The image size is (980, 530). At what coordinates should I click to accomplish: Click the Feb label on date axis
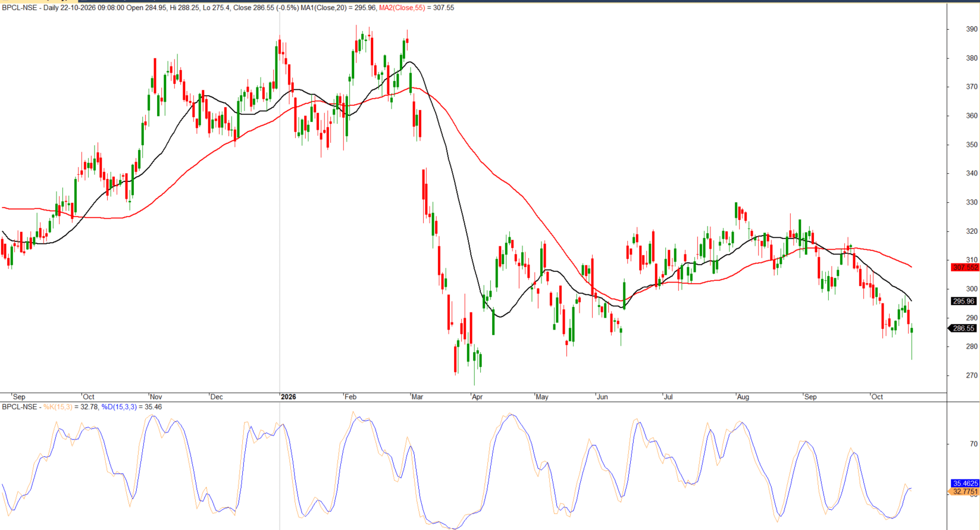(x=350, y=397)
